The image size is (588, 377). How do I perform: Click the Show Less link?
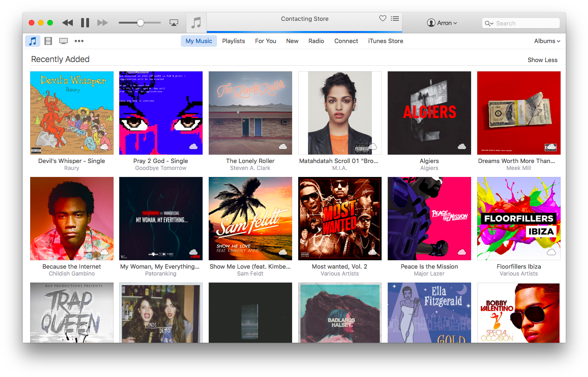coord(543,60)
